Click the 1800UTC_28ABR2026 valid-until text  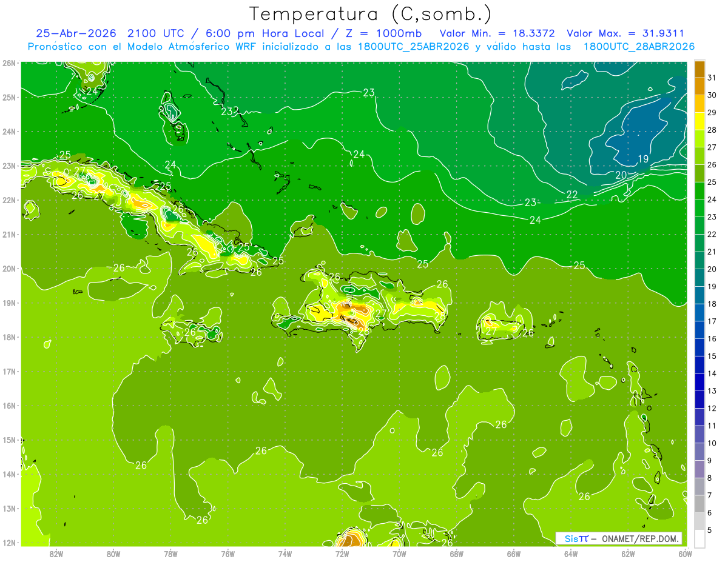click(638, 47)
